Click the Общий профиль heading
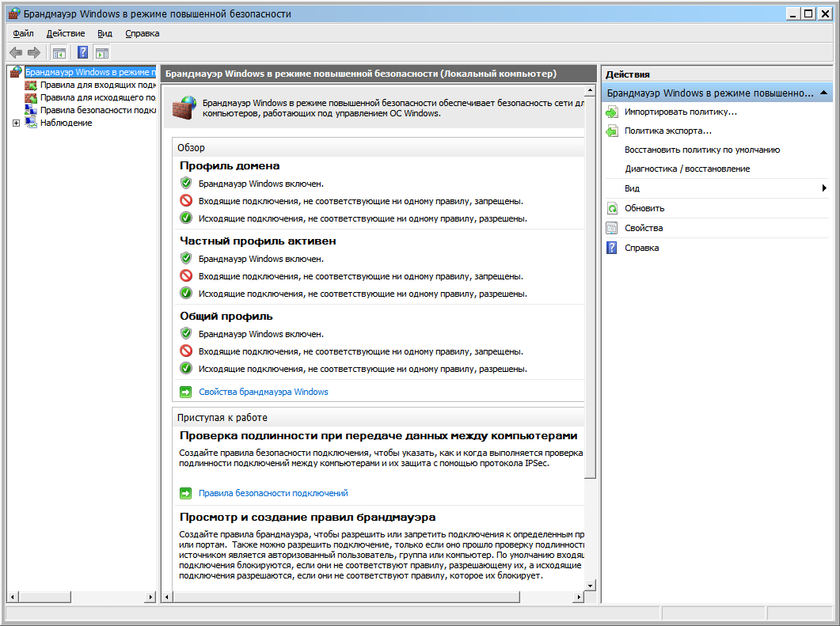Image resolution: width=840 pixels, height=626 pixels. (x=226, y=316)
